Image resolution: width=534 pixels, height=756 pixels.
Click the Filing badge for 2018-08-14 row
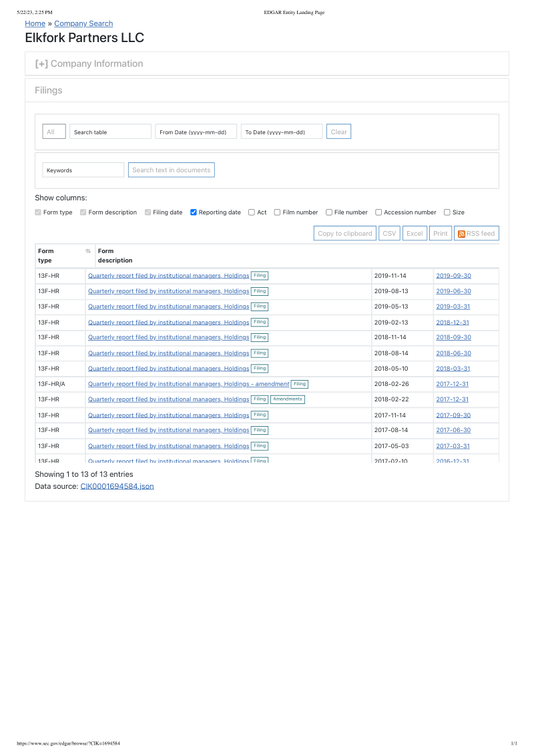(260, 353)
